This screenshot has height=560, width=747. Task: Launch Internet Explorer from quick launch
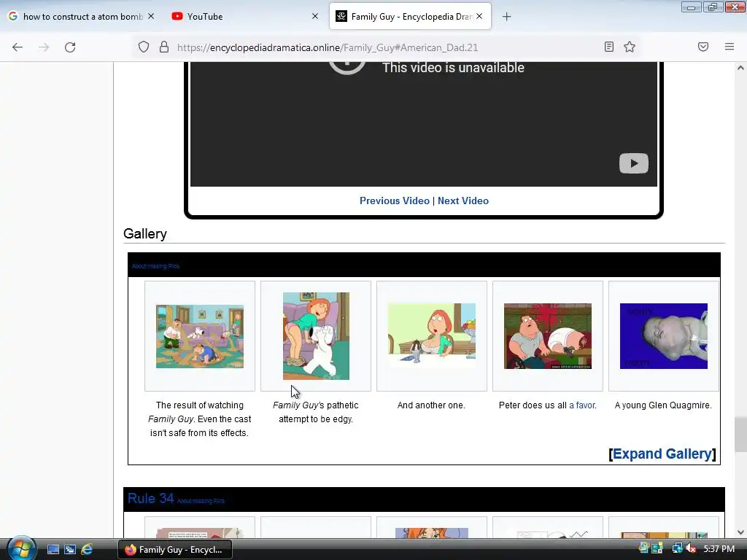click(x=87, y=550)
